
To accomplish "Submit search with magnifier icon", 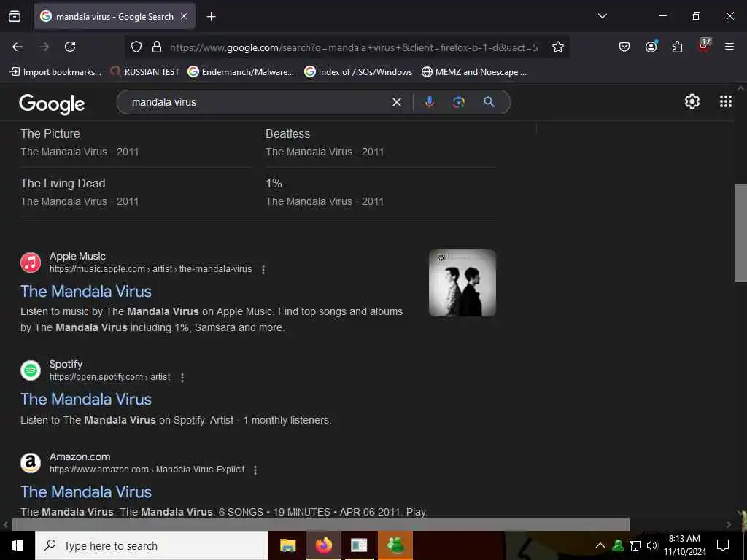I will click(x=489, y=102).
